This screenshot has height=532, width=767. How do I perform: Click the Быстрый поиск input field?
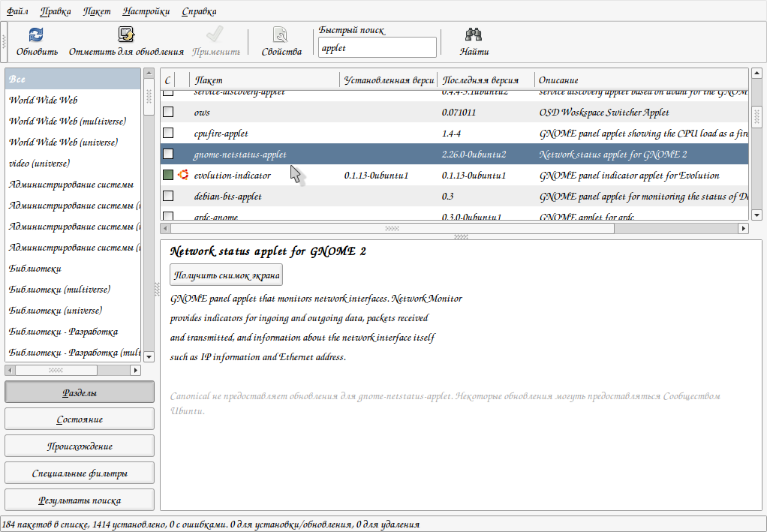pos(377,48)
